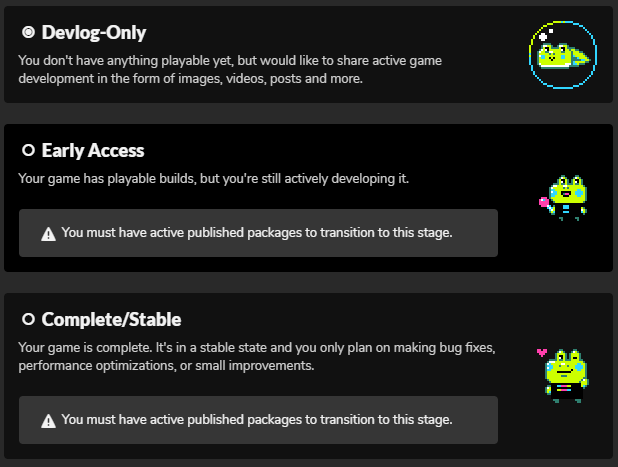Image resolution: width=618 pixels, height=467 pixels.
Task: Click the pink heart above the frog
Action: click(x=542, y=352)
